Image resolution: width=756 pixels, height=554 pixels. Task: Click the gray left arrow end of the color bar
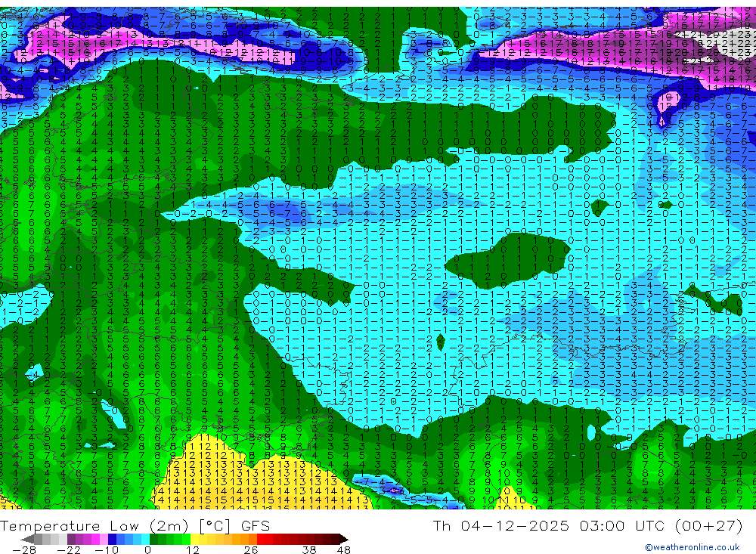(x=27, y=539)
